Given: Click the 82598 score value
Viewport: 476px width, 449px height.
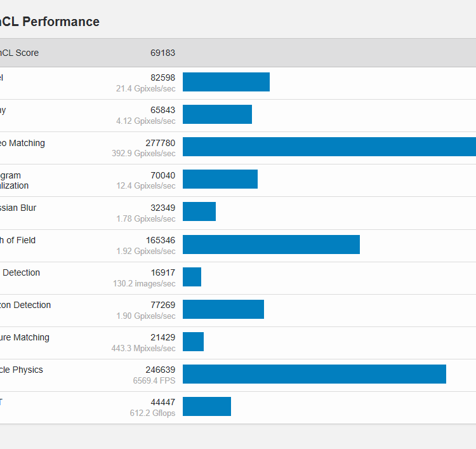Looking at the screenshot, I should click(x=162, y=77).
